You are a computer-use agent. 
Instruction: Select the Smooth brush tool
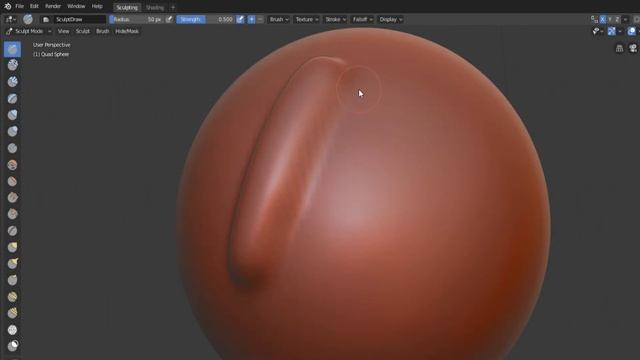12,164
